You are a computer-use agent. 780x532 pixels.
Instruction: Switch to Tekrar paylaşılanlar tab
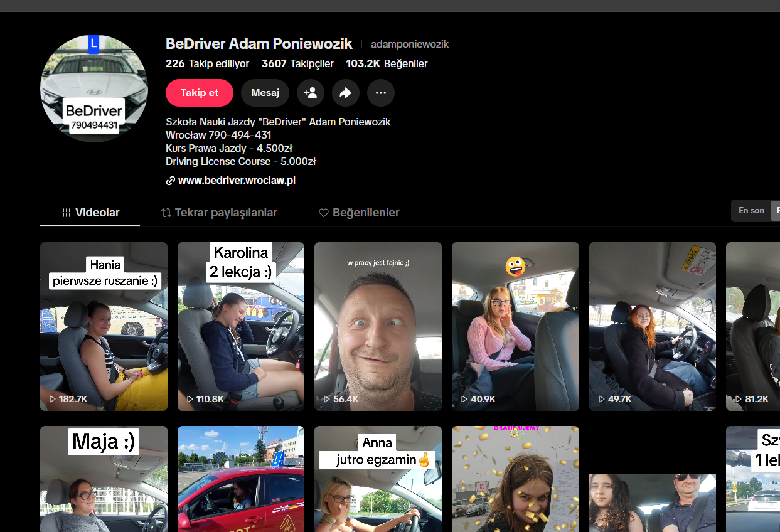pos(219,213)
